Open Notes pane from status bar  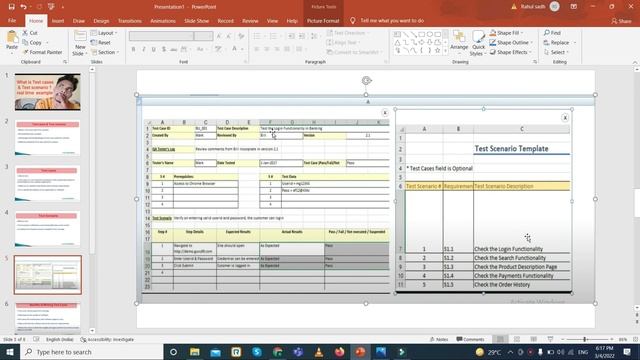(439, 339)
